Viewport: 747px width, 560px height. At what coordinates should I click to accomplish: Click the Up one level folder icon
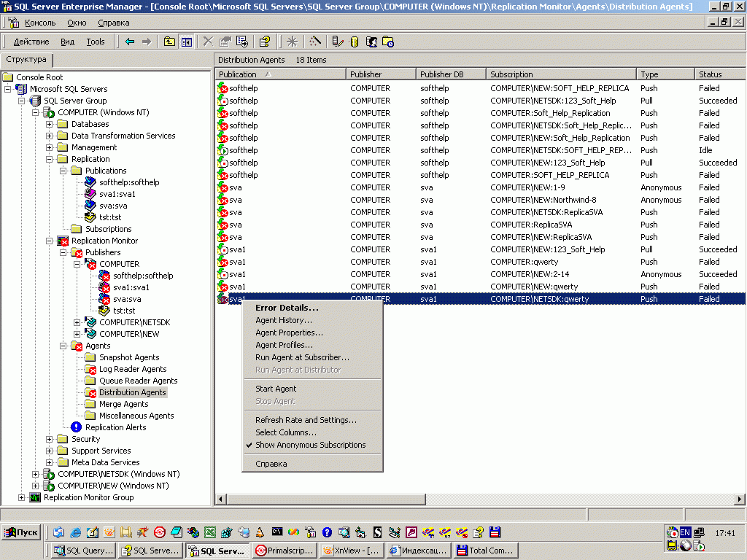(169, 42)
